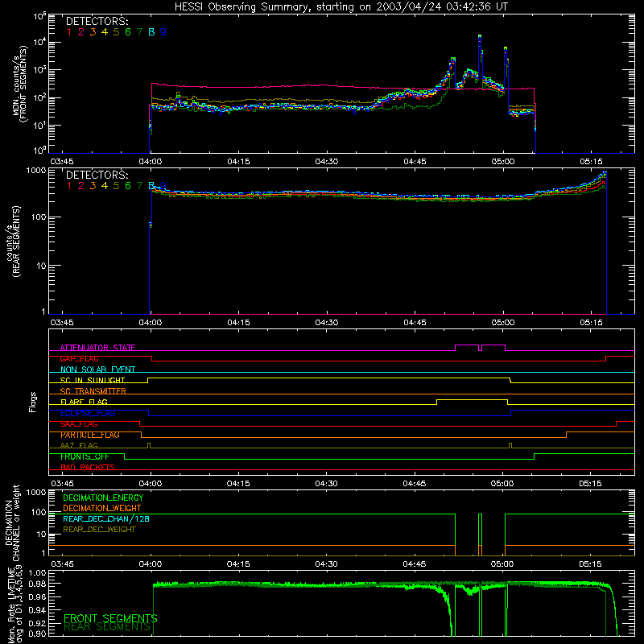Click the 0.94 livetime axis tick label
The image size is (644, 644).
click(38, 610)
